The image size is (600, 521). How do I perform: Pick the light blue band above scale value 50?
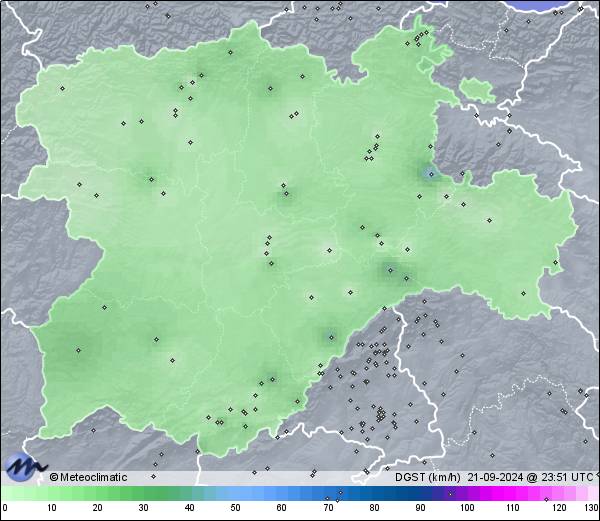click(236, 493)
